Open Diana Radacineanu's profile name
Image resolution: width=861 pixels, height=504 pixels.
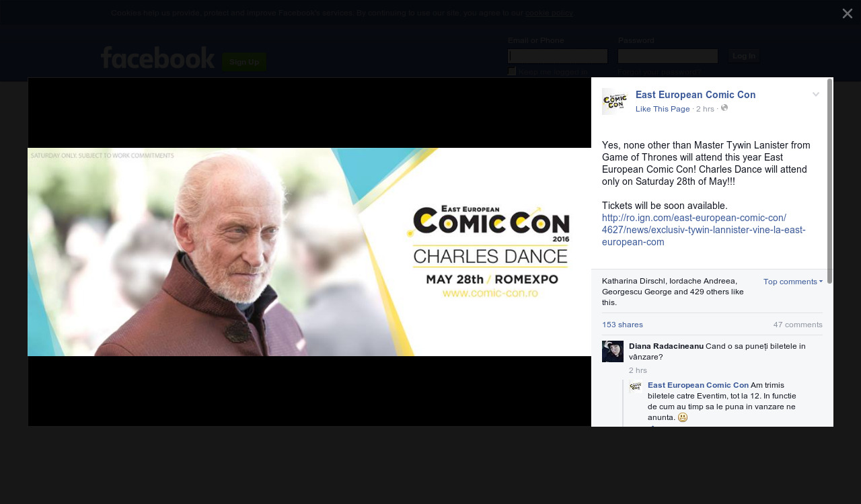[x=666, y=346]
